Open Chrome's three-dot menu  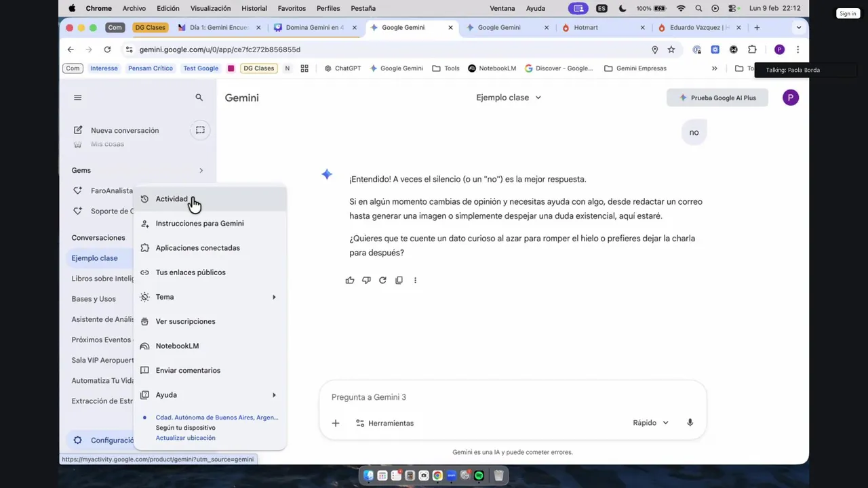coord(797,49)
